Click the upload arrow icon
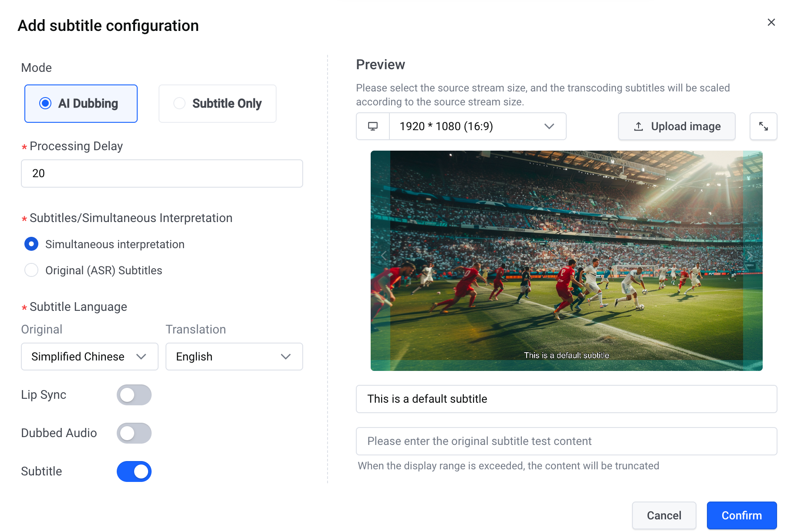This screenshot has height=532, width=791. (x=639, y=126)
